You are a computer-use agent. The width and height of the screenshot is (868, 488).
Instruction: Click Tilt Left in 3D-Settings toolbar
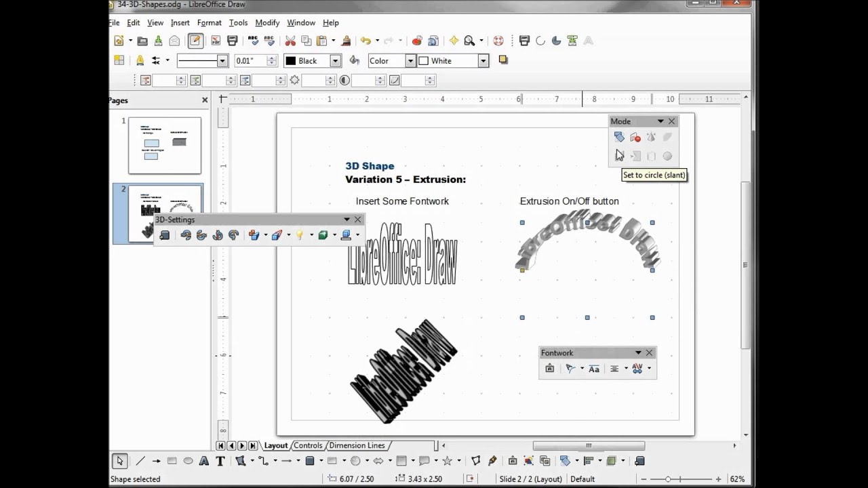click(218, 235)
